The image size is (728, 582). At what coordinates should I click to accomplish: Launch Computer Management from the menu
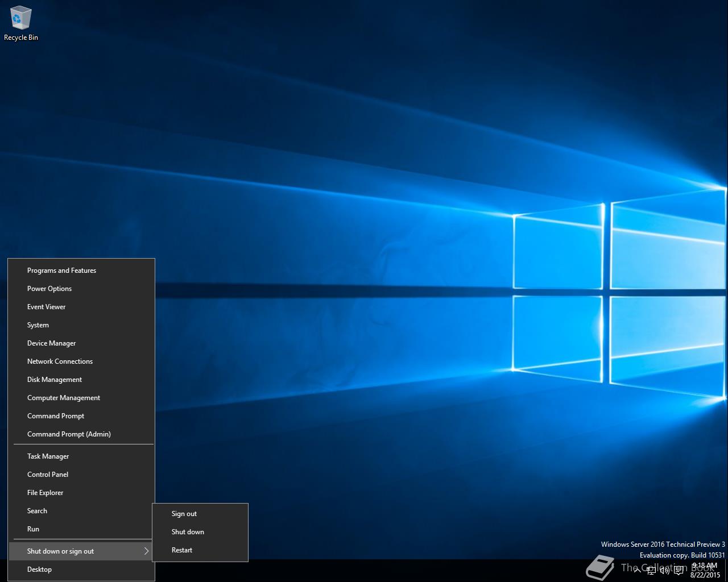(81, 398)
